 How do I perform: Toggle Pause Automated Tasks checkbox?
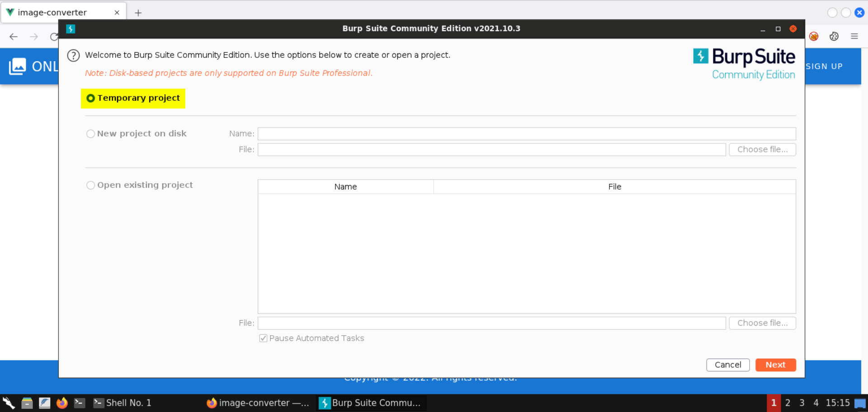point(263,338)
